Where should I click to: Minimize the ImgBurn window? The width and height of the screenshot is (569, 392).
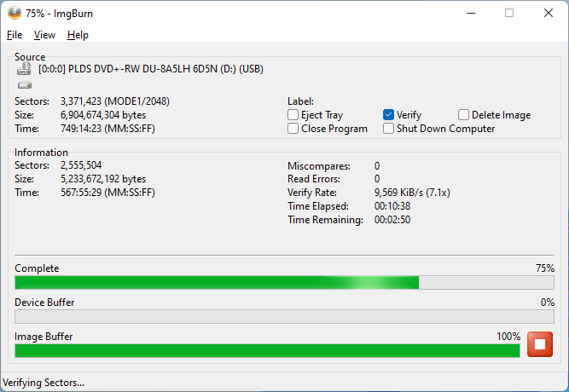[x=469, y=13]
